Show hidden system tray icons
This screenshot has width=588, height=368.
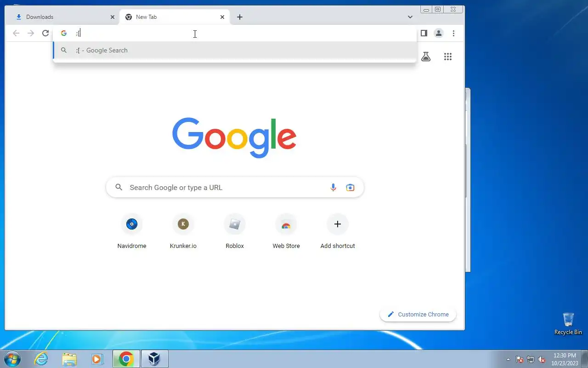[x=508, y=359]
